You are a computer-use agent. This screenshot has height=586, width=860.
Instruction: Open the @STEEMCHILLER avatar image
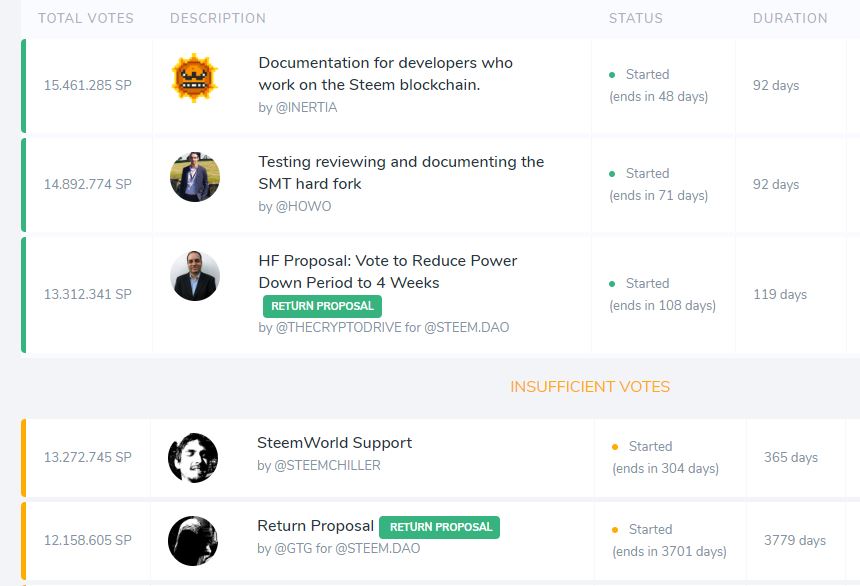[x=193, y=458]
